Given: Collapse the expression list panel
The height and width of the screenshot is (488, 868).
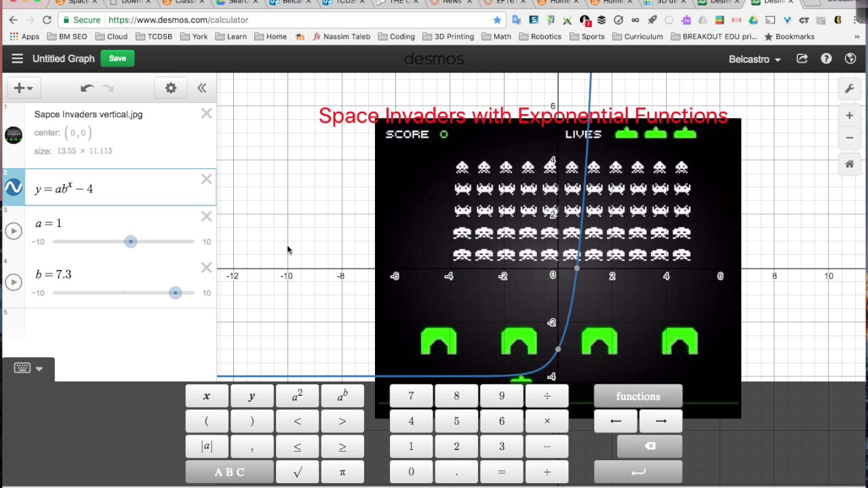Looking at the screenshot, I should click(201, 88).
